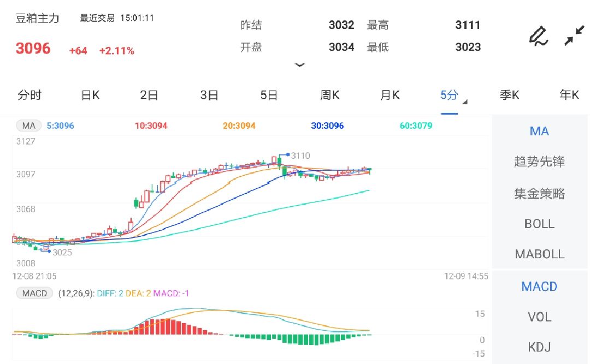Choose KDJ sub-indicator
The height and width of the screenshot is (364, 590).
[539, 347]
